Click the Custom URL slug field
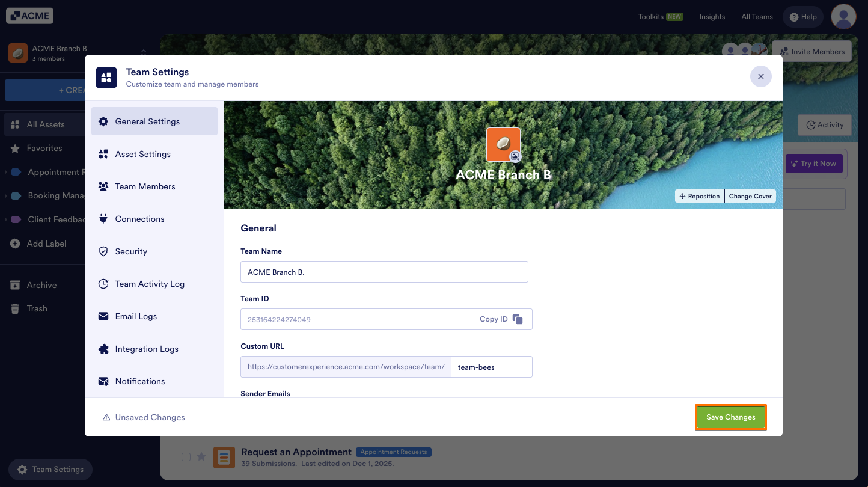The image size is (868, 487). tap(491, 367)
